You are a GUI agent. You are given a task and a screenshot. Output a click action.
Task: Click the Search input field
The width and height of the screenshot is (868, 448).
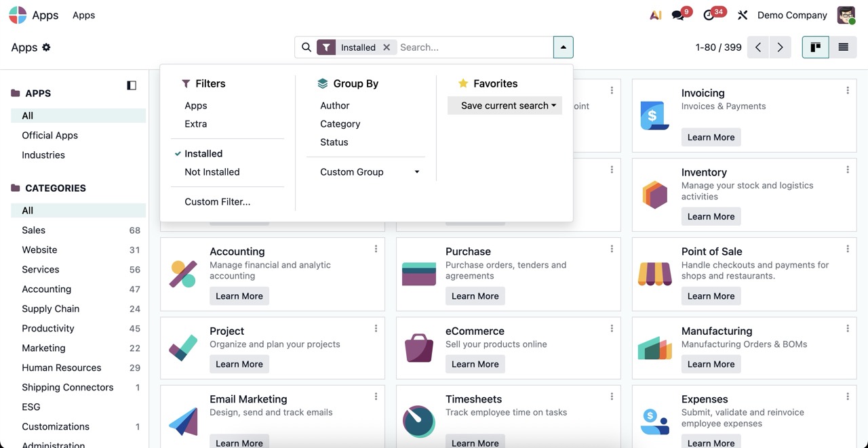[x=473, y=47]
